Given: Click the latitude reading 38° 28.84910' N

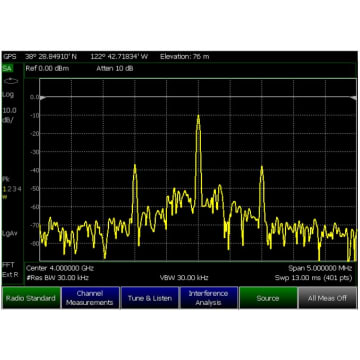Looking at the screenshot, I should coord(51,56).
